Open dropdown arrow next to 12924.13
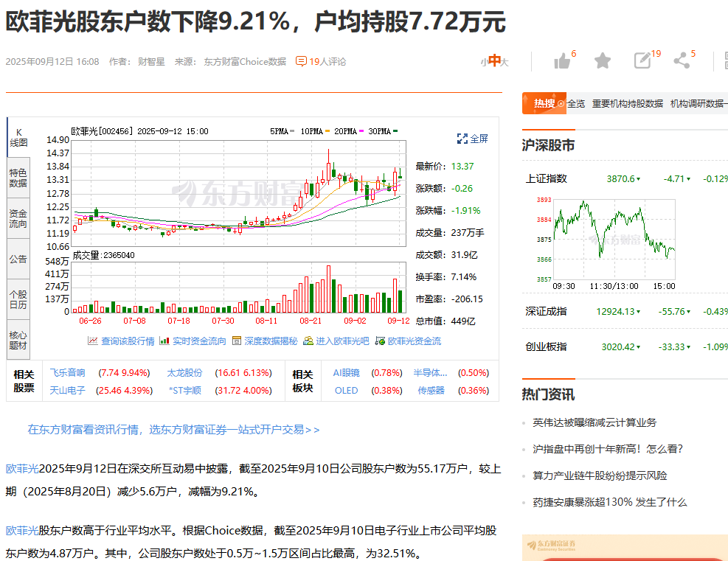The width and height of the screenshot is (728, 561). tap(639, 312)
